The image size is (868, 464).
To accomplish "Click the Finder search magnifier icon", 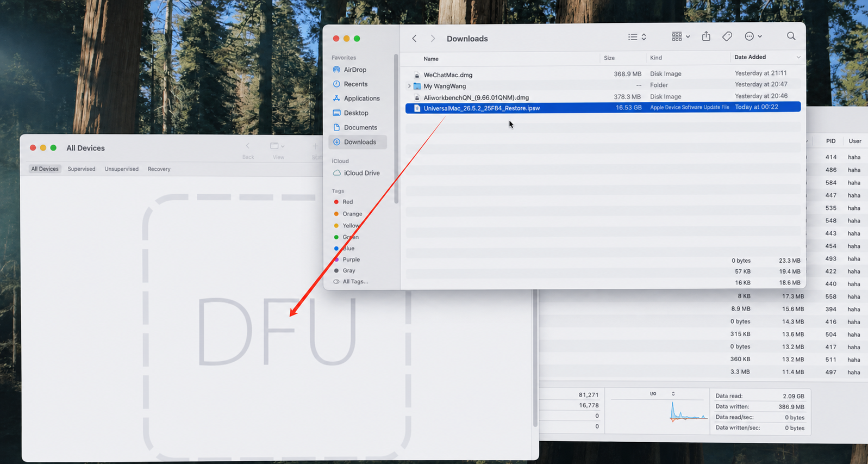I will click(791, 36).
